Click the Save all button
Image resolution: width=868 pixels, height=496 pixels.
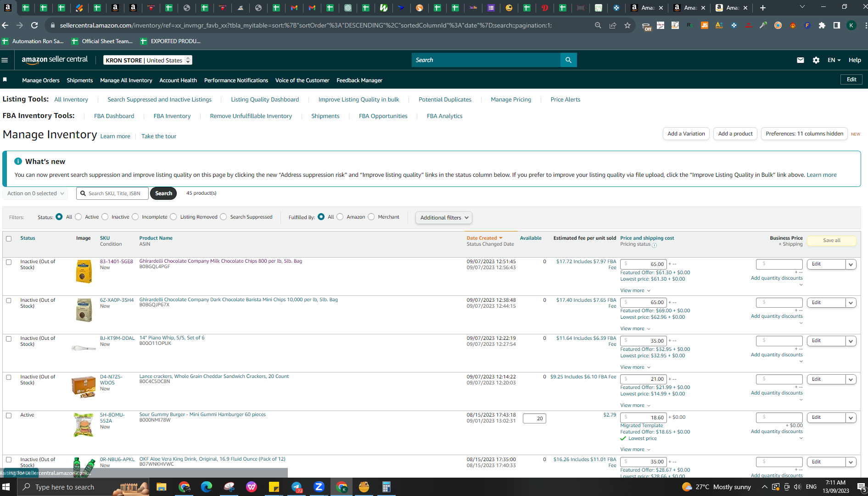pos(831,241)
